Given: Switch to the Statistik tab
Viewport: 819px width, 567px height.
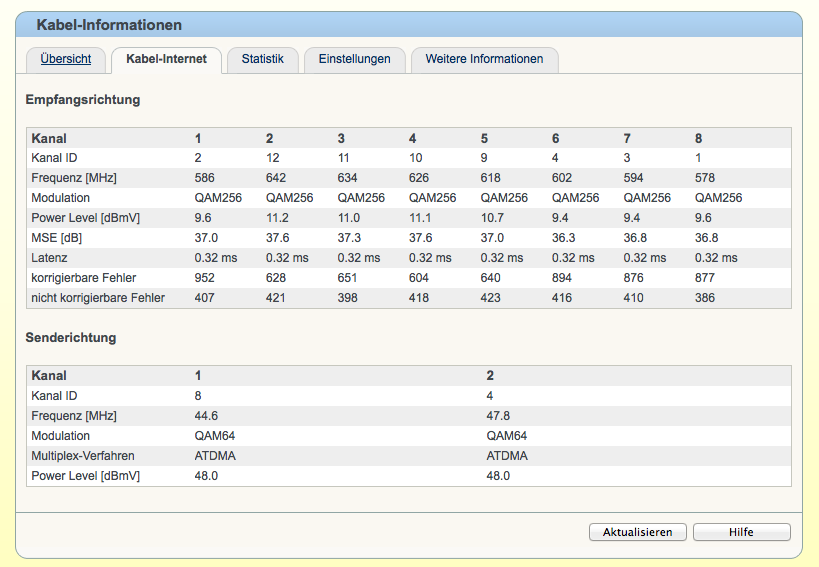Looking at the screenshot, I should pos(262,59).
